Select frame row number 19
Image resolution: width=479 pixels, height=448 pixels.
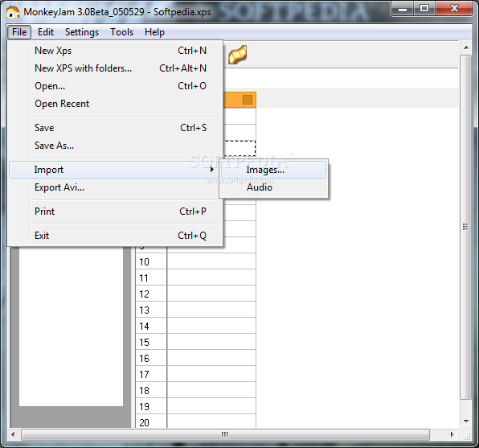pyautogui.click(x=151, y=407)
